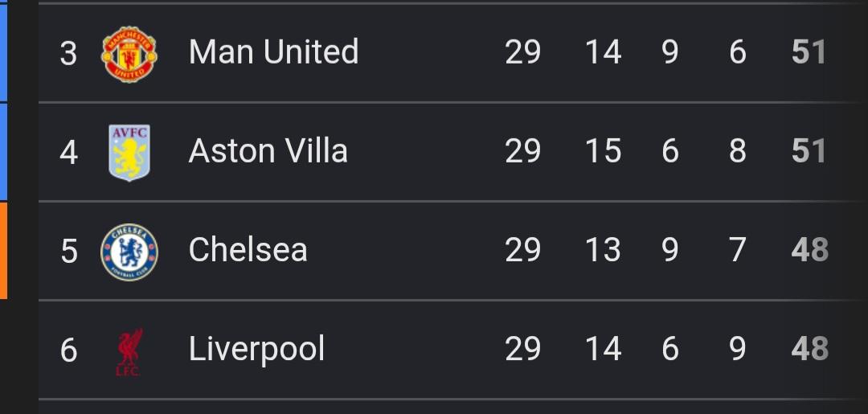This screenshot has height=414, width=868.
Task: Click the blue qualification bar beside Aston Villa
Action: [x=3, y=152]
